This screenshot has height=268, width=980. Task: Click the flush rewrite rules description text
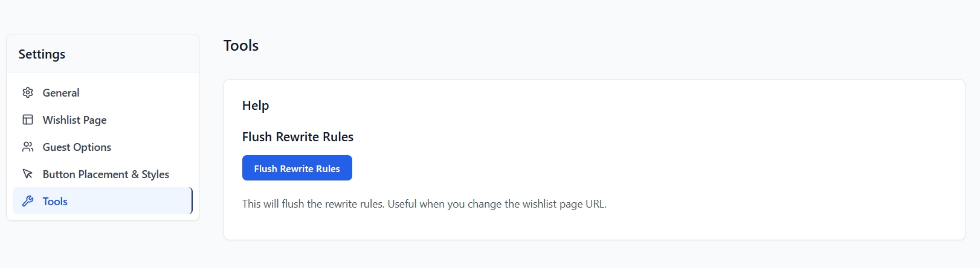pos(363,204)
